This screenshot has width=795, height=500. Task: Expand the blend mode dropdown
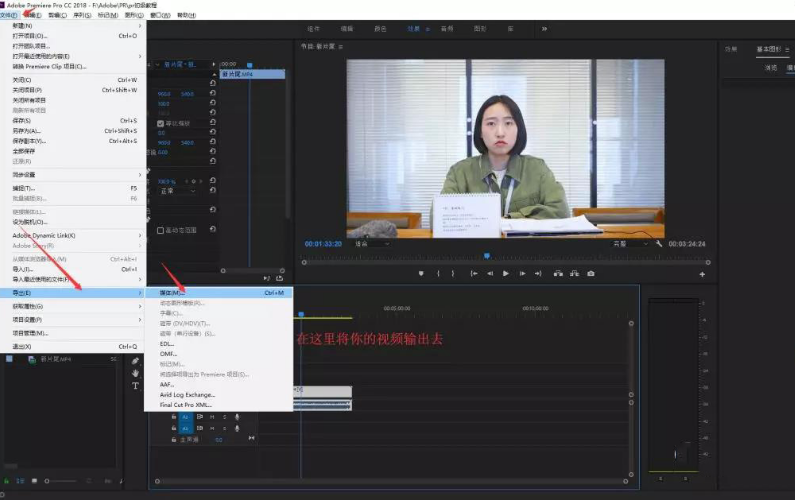pyautogui.click(x=178, y=191)
